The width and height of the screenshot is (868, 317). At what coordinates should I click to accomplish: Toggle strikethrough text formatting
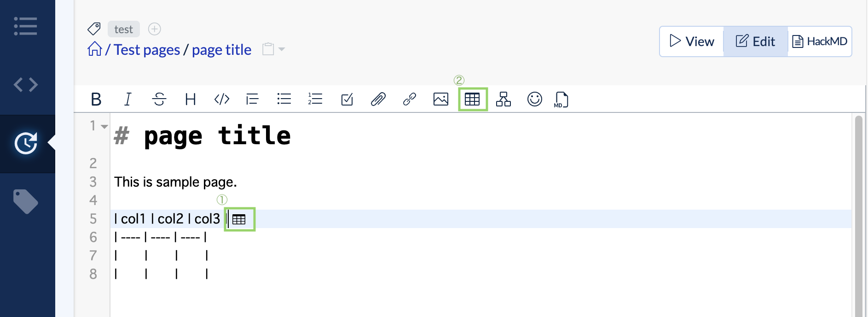point(159,99)
